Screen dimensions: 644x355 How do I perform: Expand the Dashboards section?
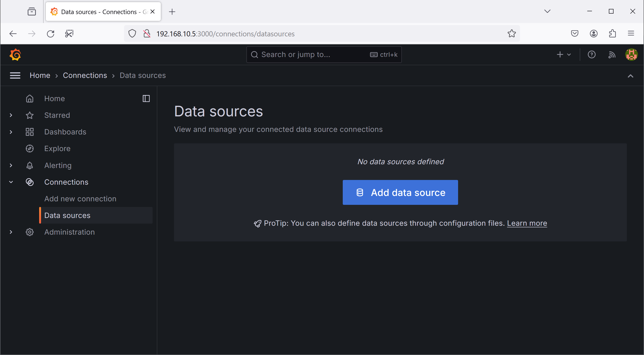11,132
